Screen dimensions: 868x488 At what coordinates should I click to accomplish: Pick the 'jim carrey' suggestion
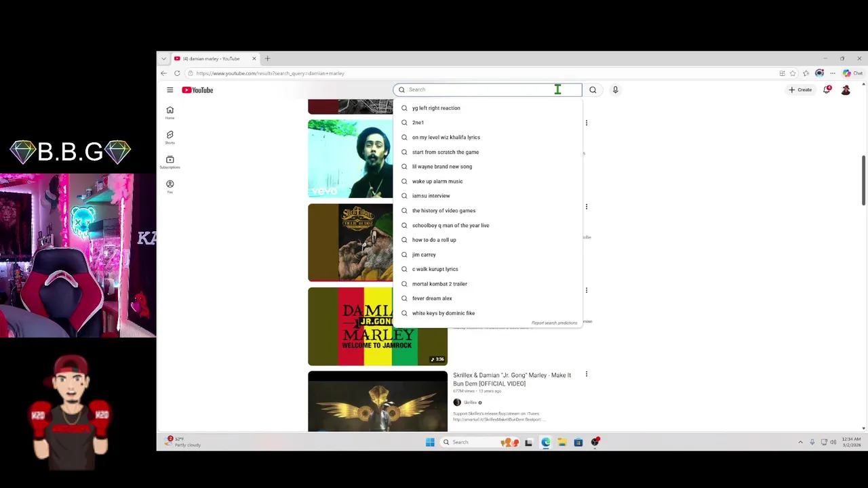pos(487,255)
